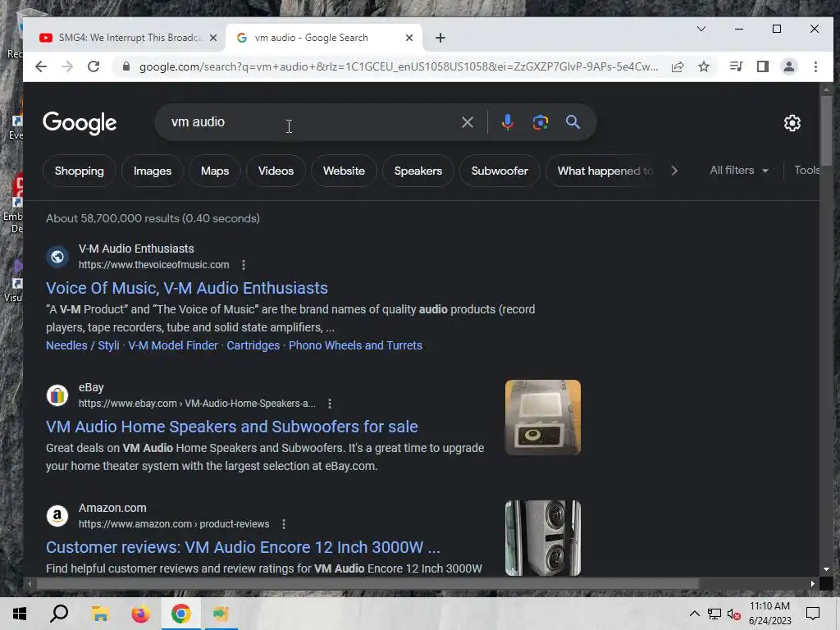Select the Maps filter chip
Image resolution: width=840 pixels, height=630 pixels.
coord(215,171)
